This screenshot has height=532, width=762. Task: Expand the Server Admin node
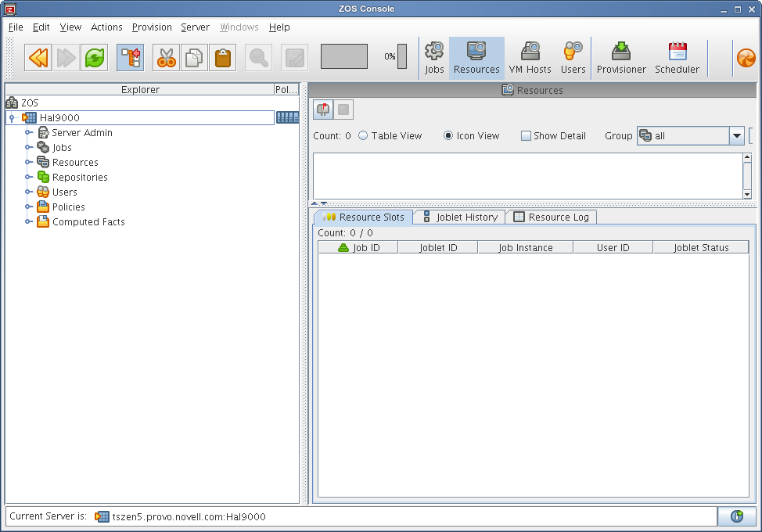(29, 132)
